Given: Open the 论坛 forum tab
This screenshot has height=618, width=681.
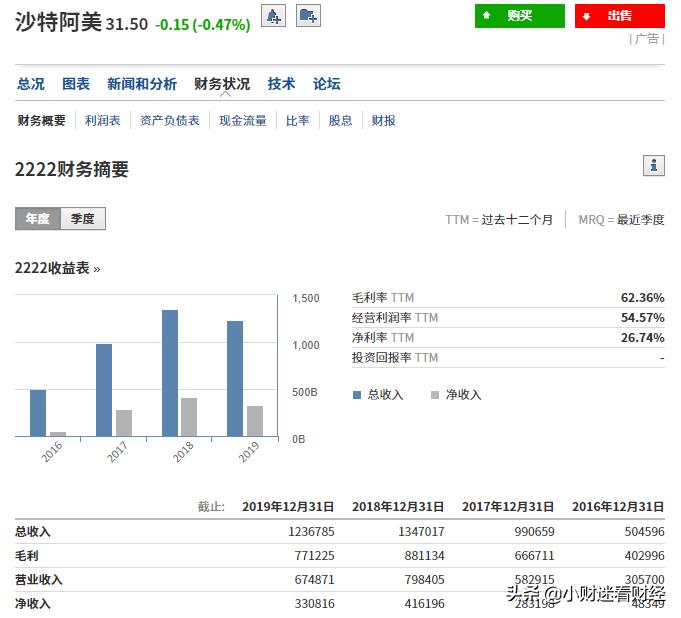Looking at the screenshot, I should point(327,84).
